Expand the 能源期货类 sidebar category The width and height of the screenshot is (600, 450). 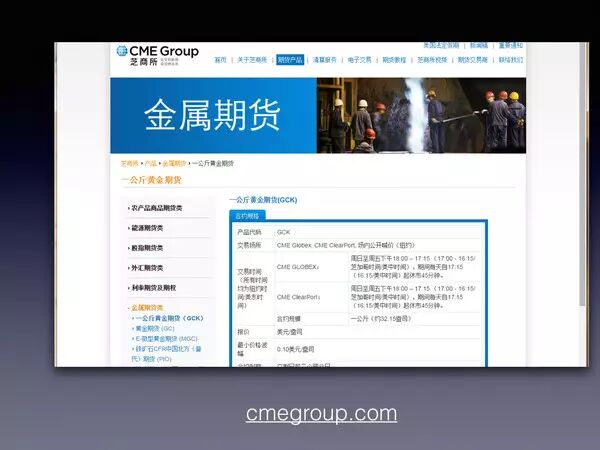point(147,228)
